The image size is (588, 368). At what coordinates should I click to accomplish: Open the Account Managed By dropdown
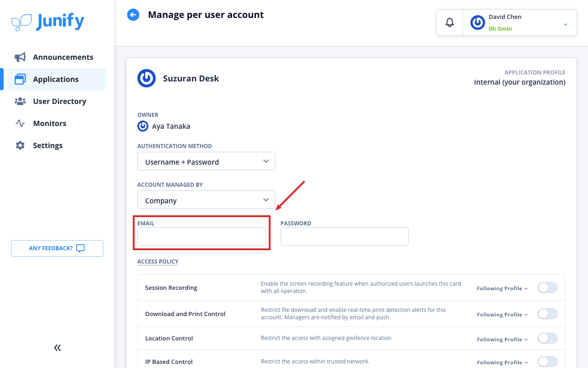click(x=206, y=200)
